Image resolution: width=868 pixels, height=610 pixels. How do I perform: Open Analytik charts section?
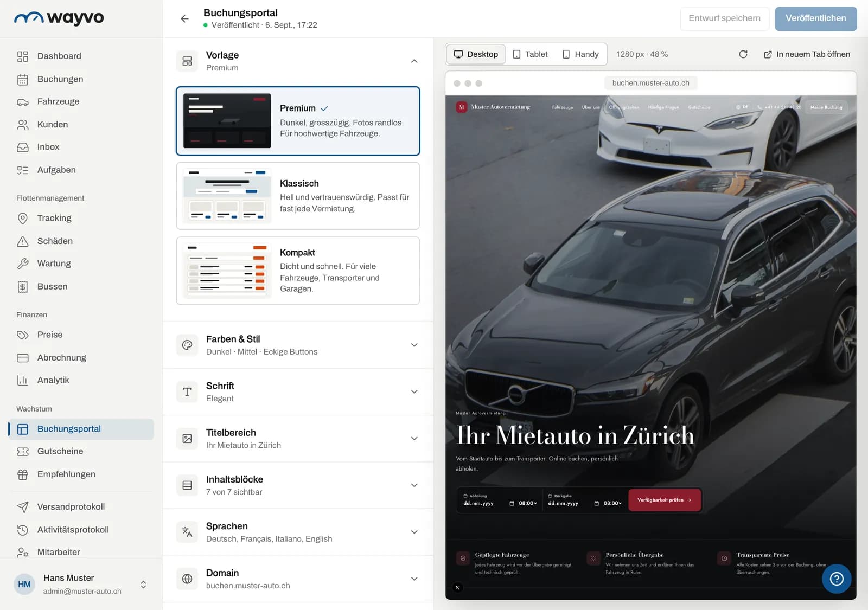tap(81, 380)
